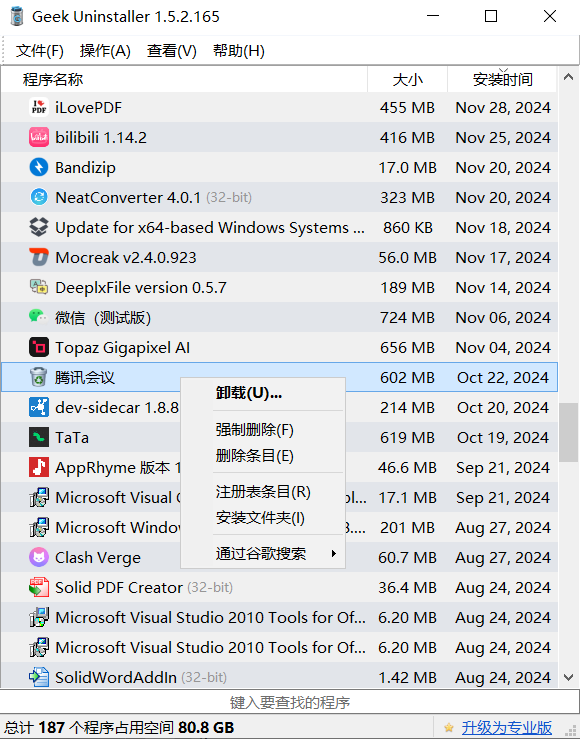Viewport: 580px width, 739px height.
Task: Click the 升级为专业版 upgrade link
Action: point(506,727)
